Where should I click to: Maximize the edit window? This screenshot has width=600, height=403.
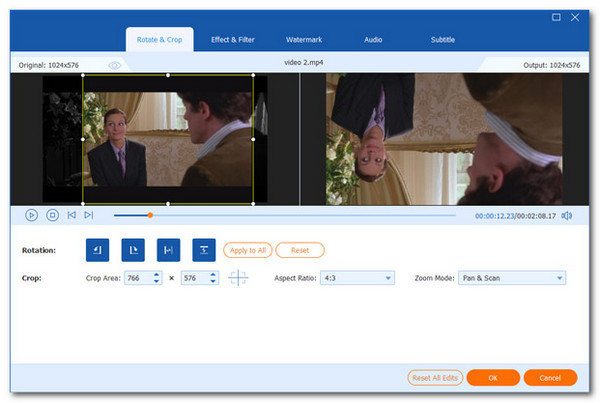pyautogui.click(x=556, y=17)
